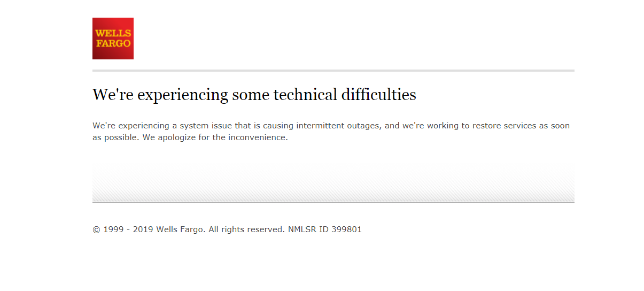Click "intermittent outages" in the paragraph

pos(338,126)
